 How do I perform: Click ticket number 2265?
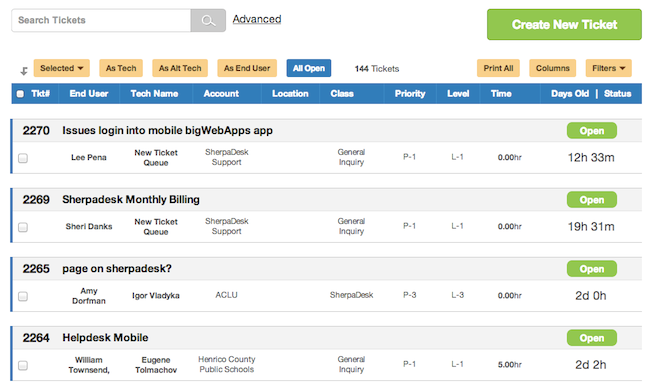click(x=36, y=269)
